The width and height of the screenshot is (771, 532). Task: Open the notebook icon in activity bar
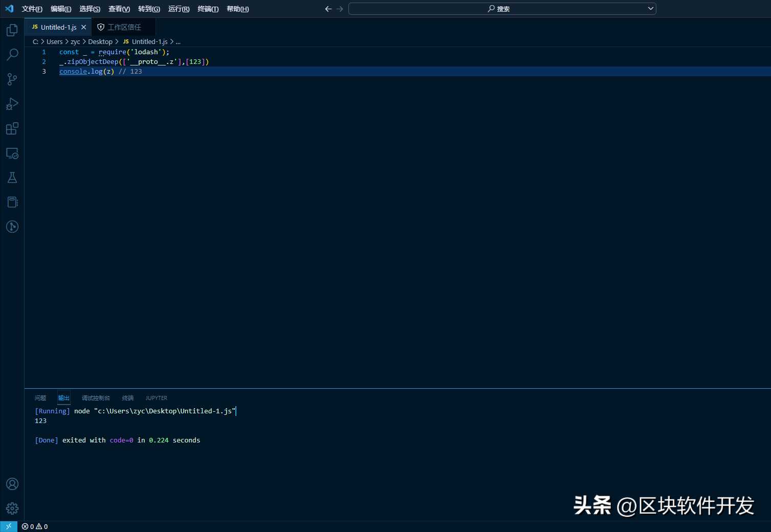(x=12, y=202)
